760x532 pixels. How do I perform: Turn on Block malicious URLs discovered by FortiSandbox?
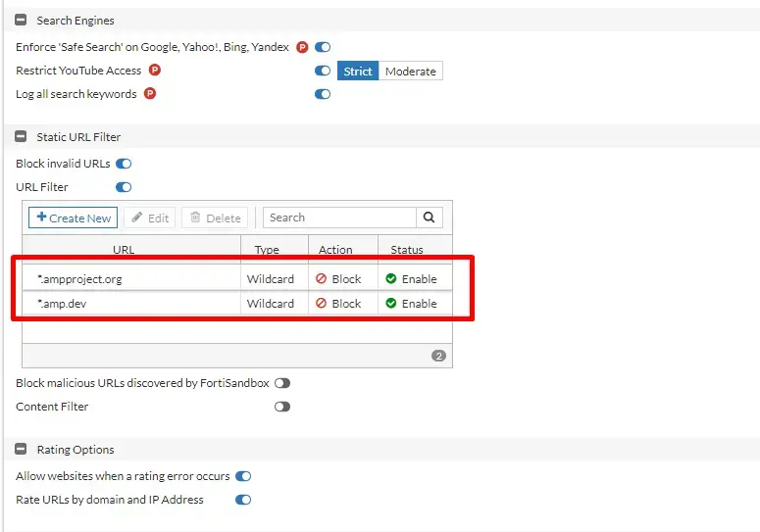click(282, 383)
